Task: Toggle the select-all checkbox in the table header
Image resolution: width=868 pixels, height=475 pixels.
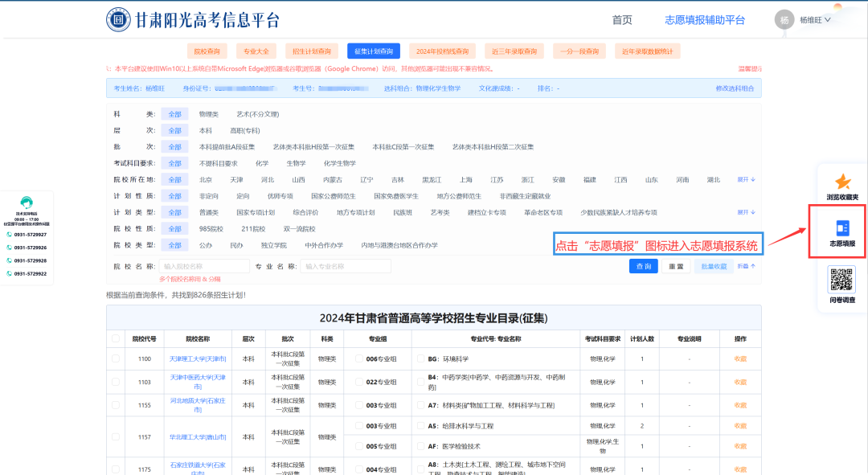Action: pyautogui.click(x=114, y=339)
